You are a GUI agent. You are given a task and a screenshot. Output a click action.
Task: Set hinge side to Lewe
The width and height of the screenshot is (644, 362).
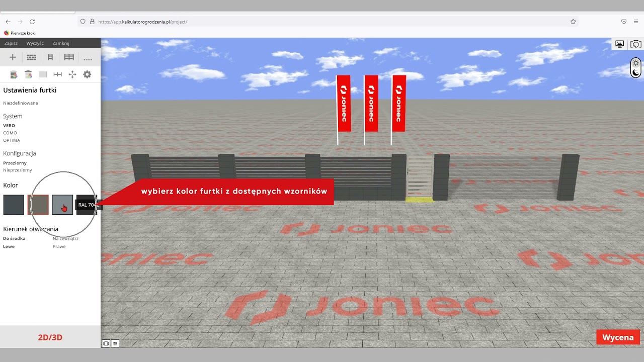pos(9,246)
